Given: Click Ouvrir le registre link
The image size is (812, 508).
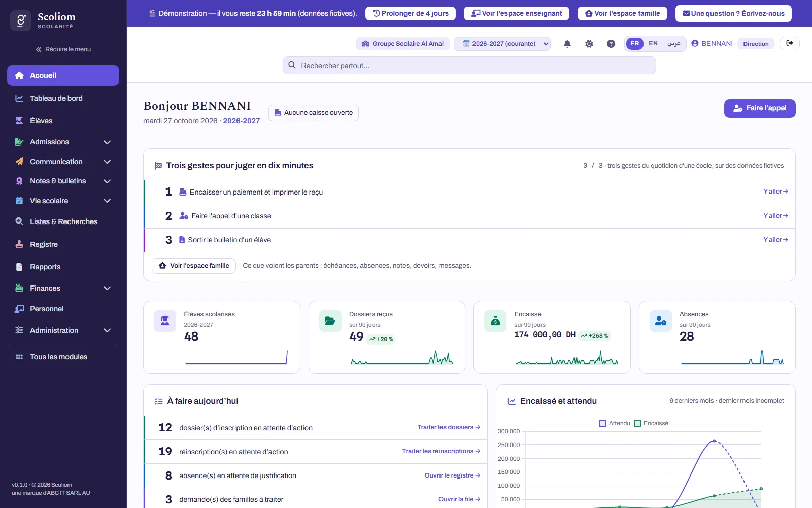Looking at the screenshot, I should (452, 475).
